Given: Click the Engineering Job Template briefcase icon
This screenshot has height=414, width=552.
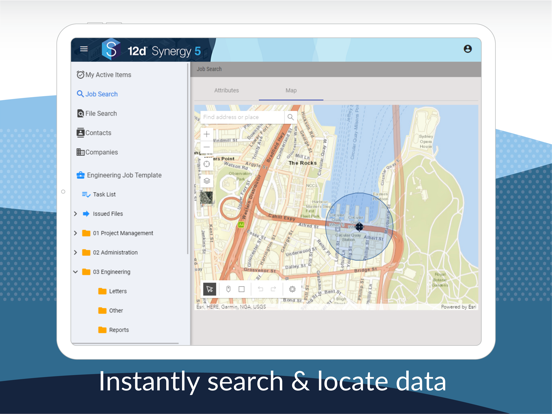Looking at the screenshot, I should coord(81,175).
